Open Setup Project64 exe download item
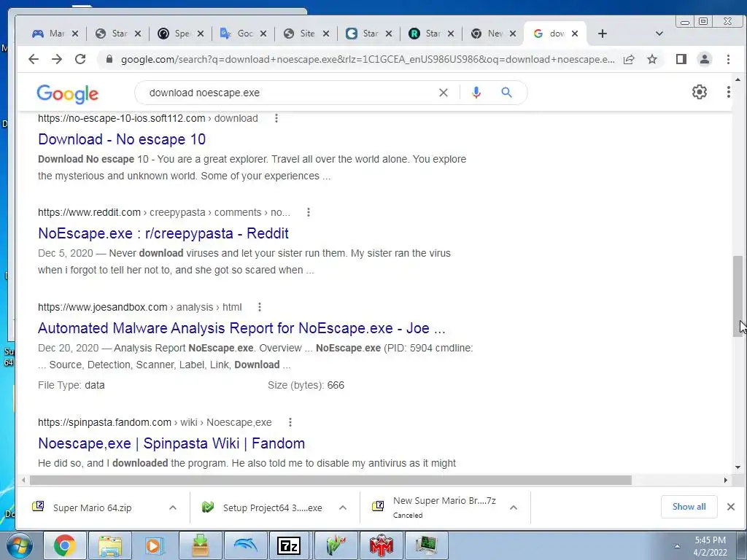Viewport: 747px width, 560px height. [272, 507]
